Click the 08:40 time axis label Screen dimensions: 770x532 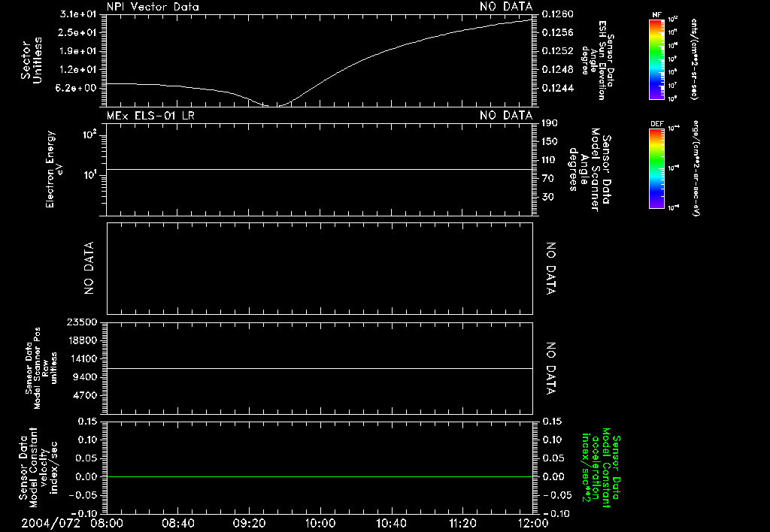[x=177, y=523]
